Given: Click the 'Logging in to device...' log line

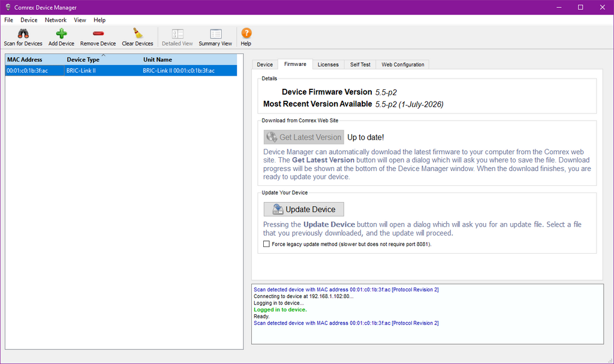Looking at the screenshot, I should tap(279, 303).
